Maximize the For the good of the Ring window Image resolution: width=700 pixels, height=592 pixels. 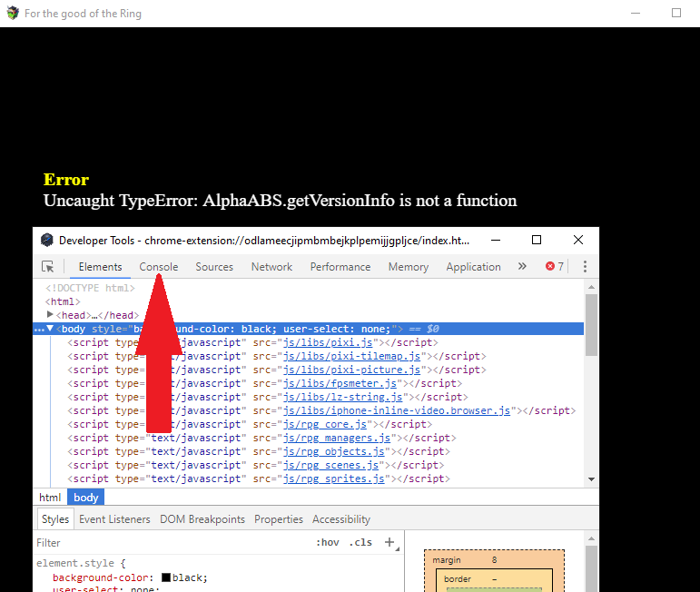676,13
